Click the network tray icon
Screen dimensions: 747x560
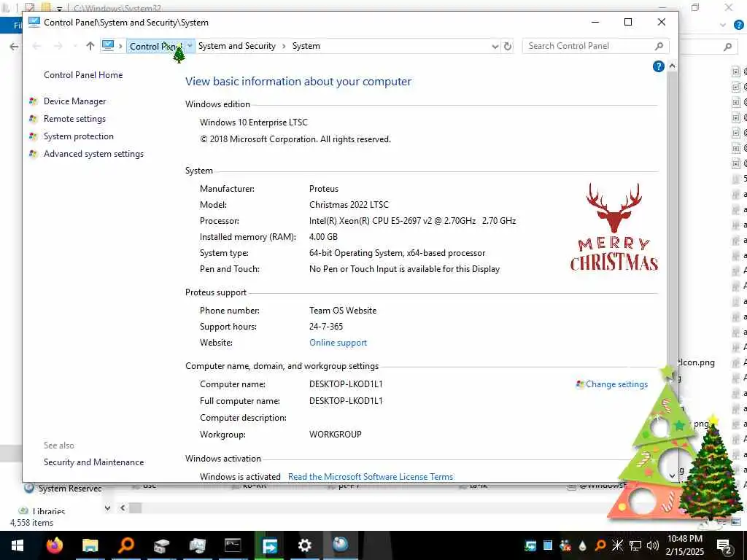pos(635,545)
